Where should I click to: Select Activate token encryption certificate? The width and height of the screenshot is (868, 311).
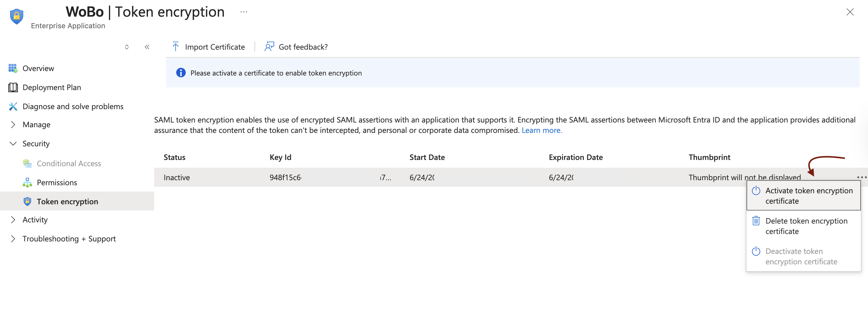pyautogui.click(x=804, y=196)
